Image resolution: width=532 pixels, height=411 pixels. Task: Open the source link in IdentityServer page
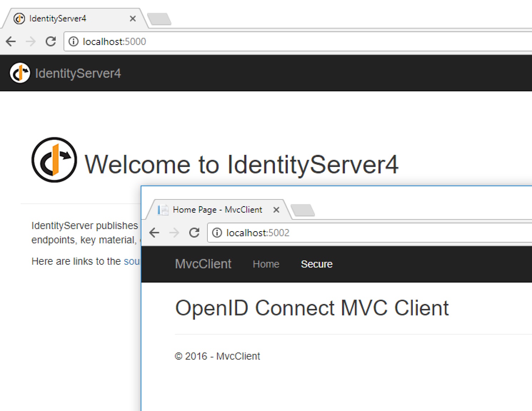point(132,261)
